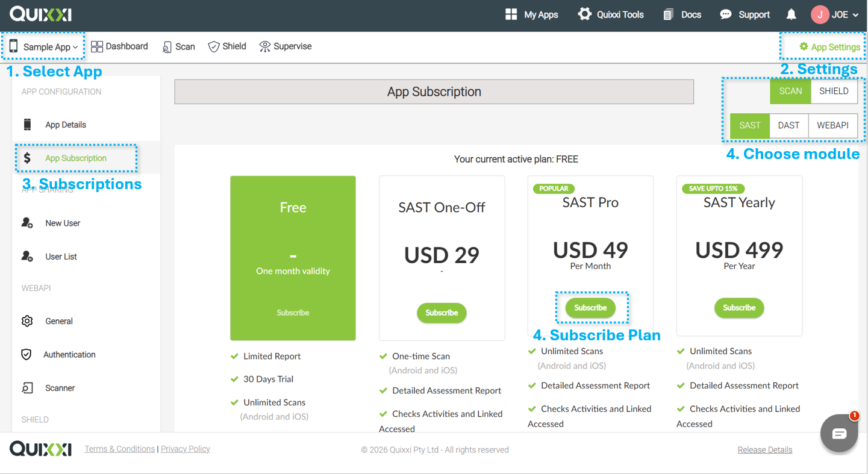Viewport: 868px width, 474px height.
Task: Click the Scan magnifier icon
Action: 167,47
